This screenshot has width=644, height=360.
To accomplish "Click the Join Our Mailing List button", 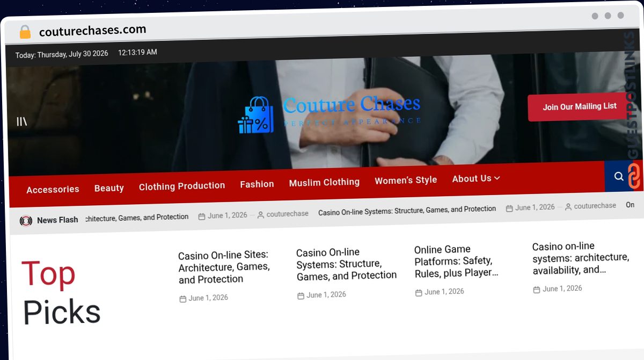I will [580, 106].
